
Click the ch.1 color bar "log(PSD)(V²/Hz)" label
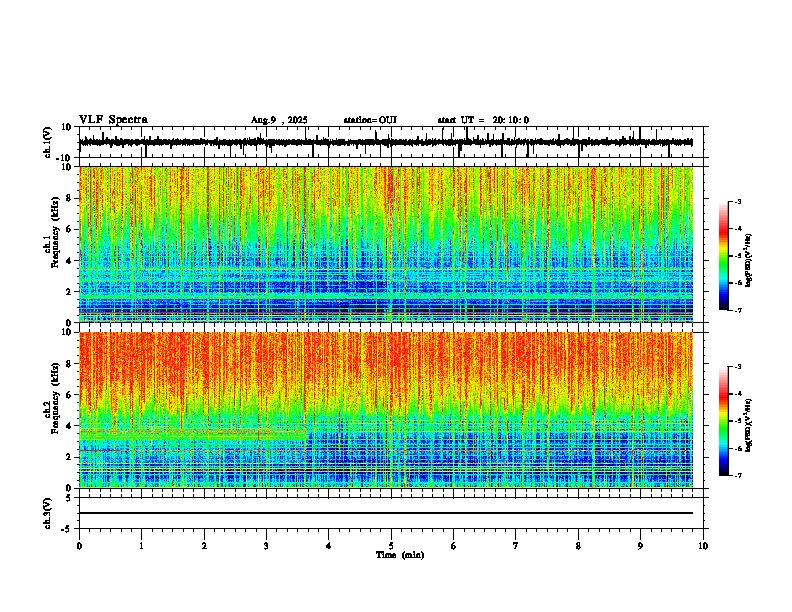tap(749, 260)
